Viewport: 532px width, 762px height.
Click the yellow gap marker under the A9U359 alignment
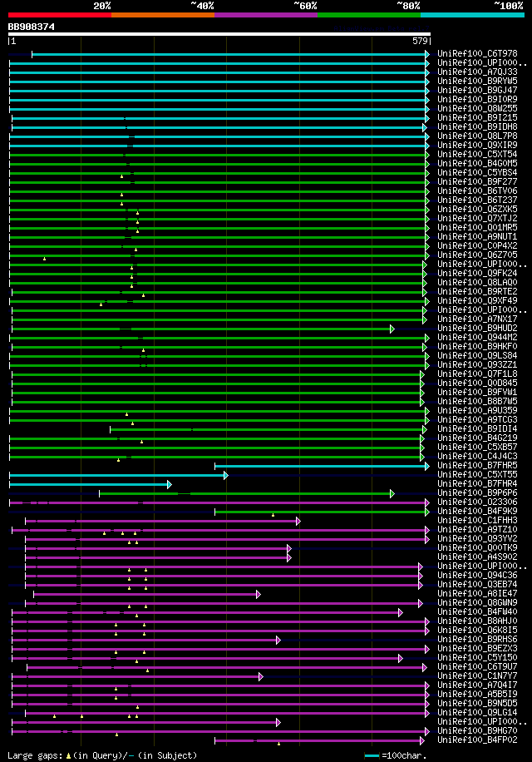coord(126,414)
